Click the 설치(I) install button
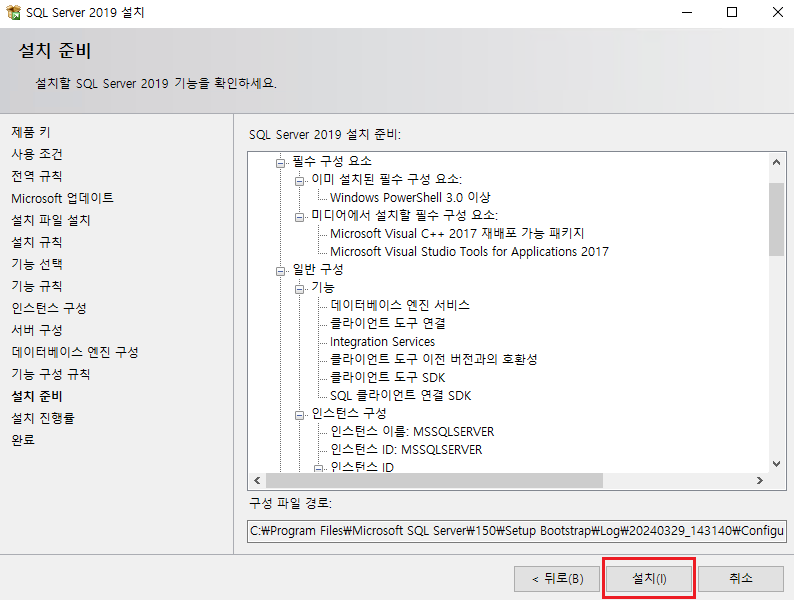The width and height of the screenshot is (794, 600). (649, 579)
